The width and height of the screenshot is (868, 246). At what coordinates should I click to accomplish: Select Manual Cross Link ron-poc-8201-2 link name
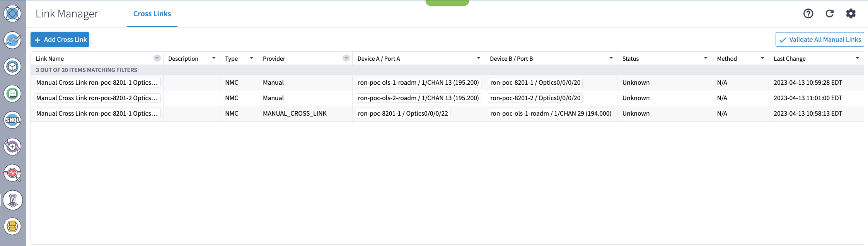tap(97, 98)
